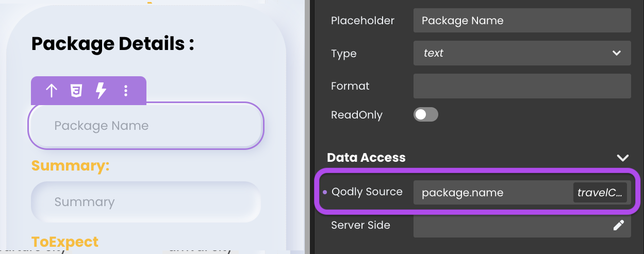644x254 pixels.
Task: Select the orange ToExpect label
Action: click(65, 242)
